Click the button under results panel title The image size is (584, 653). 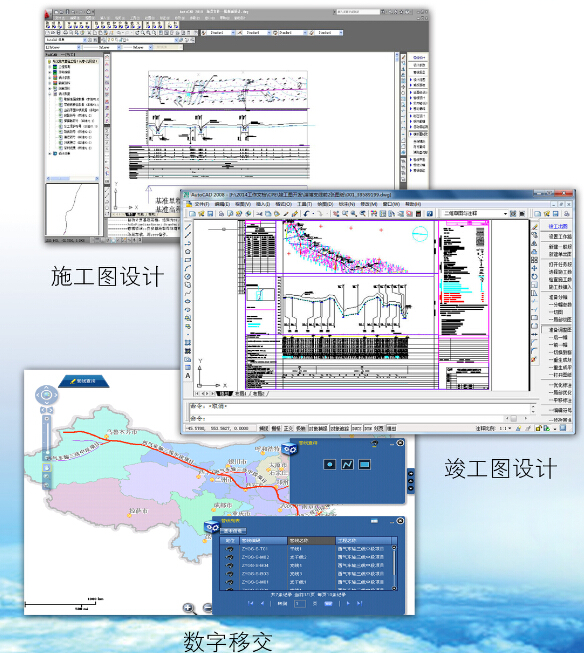pyautogui.click(x=234, y=531)
